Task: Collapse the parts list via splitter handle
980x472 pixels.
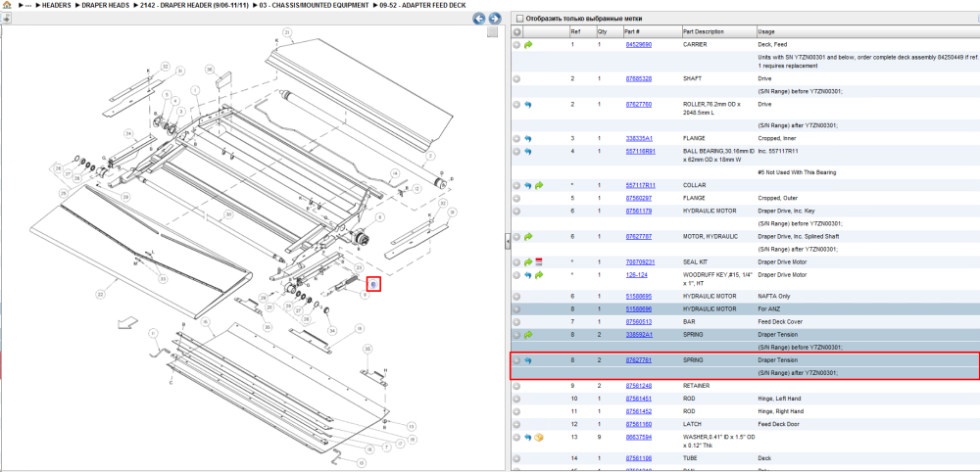Action: (x=508, y=240)
